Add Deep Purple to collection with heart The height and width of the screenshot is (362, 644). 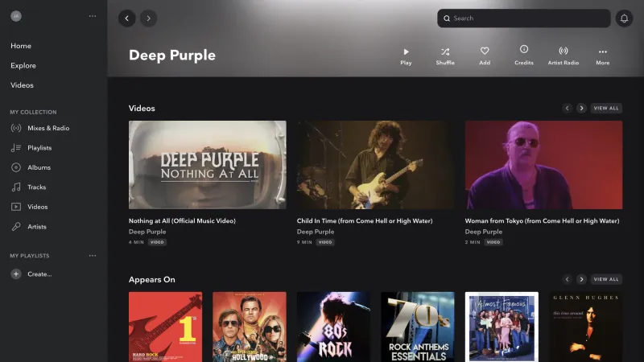pos(485,56)
